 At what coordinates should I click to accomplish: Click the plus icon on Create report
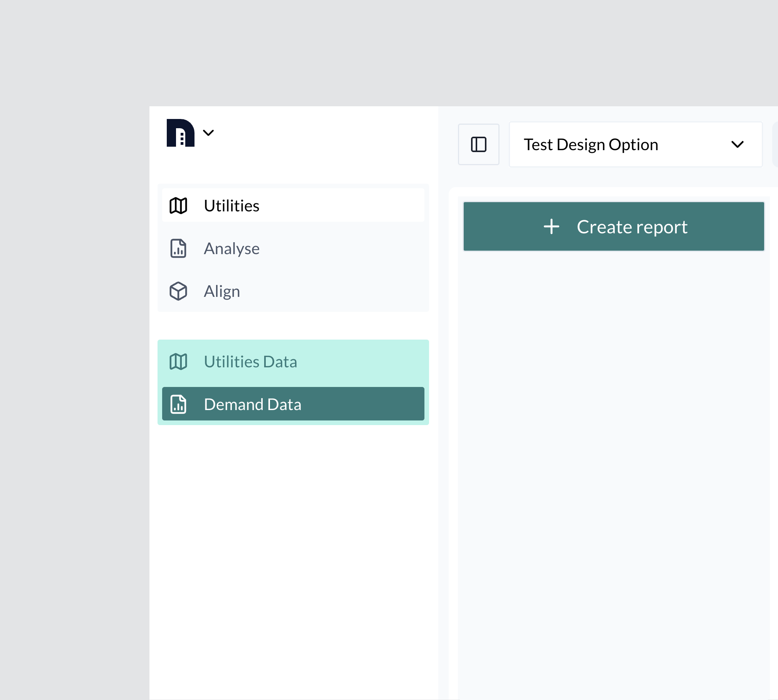[551, 226]
